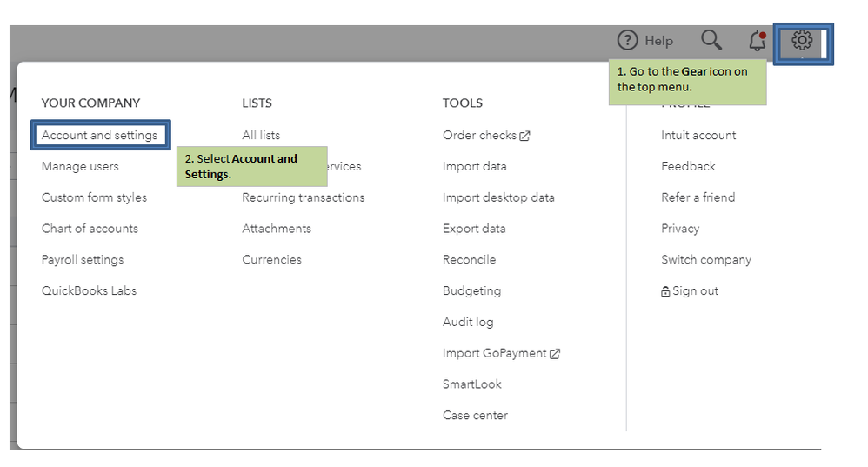The image size is (868, 467).
Task: Click the Help question mark icon
Action: click(628, 40)
